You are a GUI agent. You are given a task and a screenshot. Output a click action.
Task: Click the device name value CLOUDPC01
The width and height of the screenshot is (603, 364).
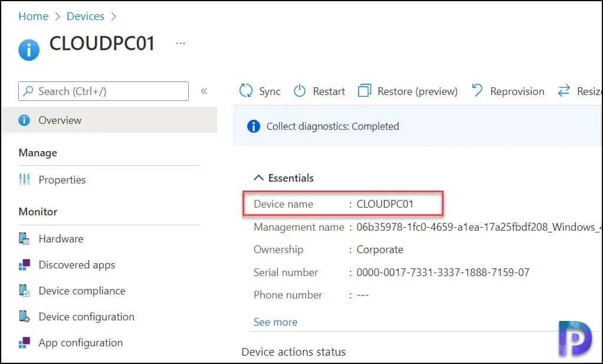pyautogui.click(x=385, y=204)
